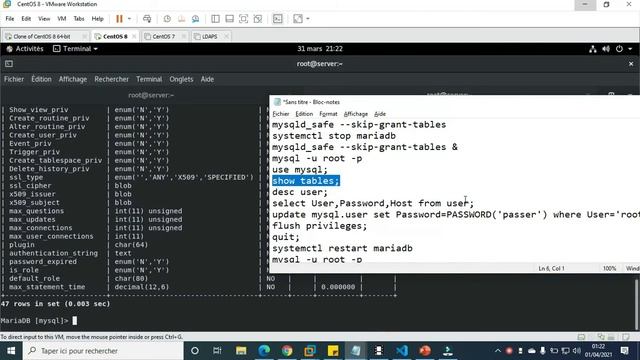The image size is (640, 360).
Task: Revert to snapshot using the toolbar icon
Action: 181,19
